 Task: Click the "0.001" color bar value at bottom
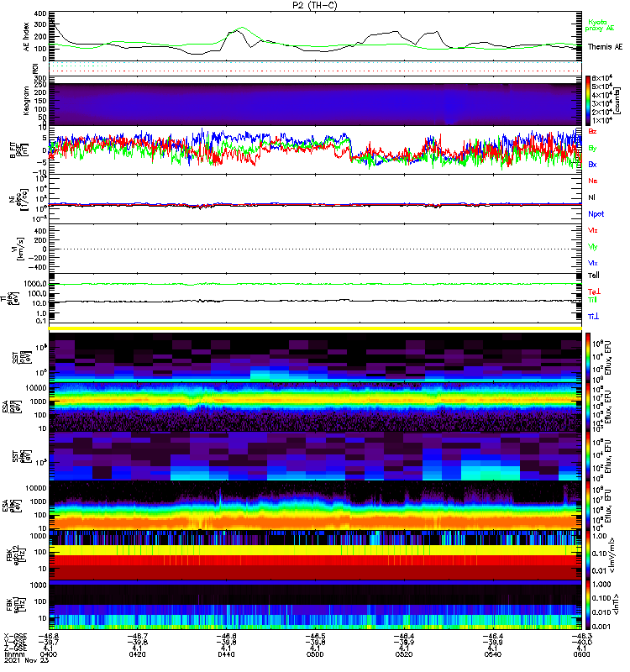pos(601,627)
